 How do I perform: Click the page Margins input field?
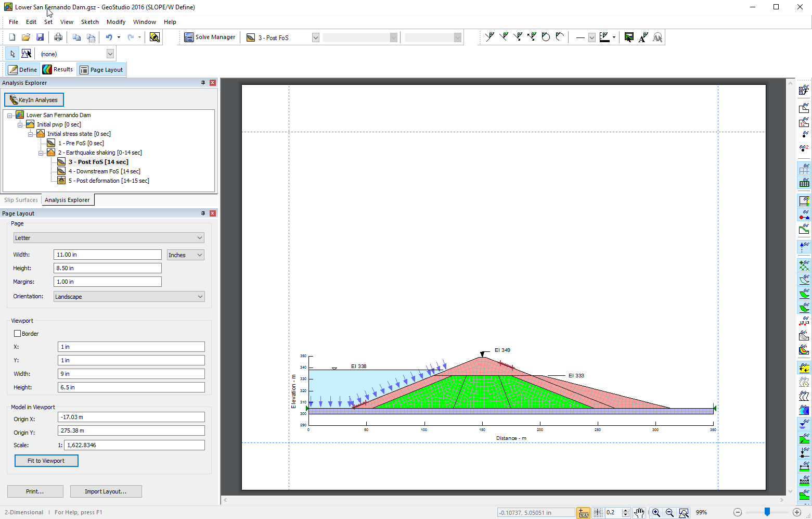(x=107, y=282)
